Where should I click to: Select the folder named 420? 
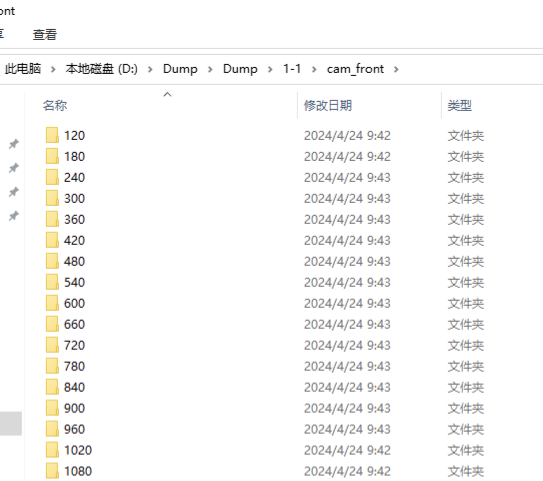click(x=74, y=240)
